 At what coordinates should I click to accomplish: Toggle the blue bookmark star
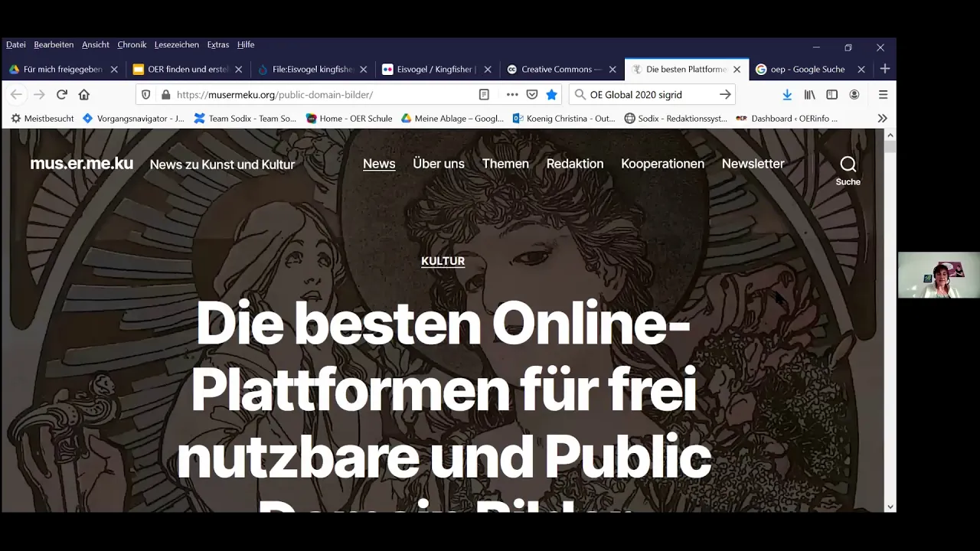(551, 94)
